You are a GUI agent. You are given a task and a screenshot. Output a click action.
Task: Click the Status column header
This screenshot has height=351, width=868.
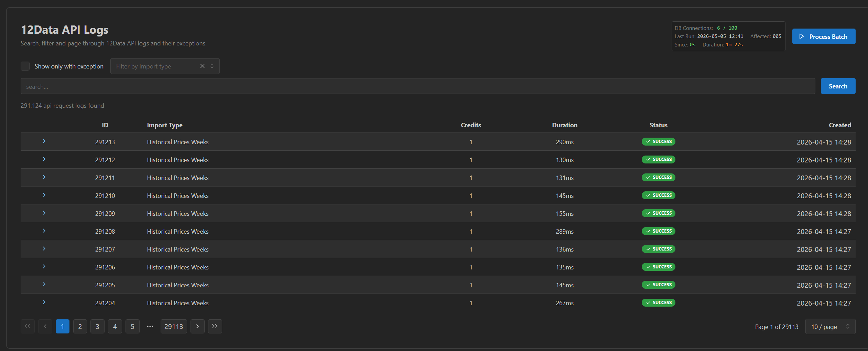click(x=658, y=125)
